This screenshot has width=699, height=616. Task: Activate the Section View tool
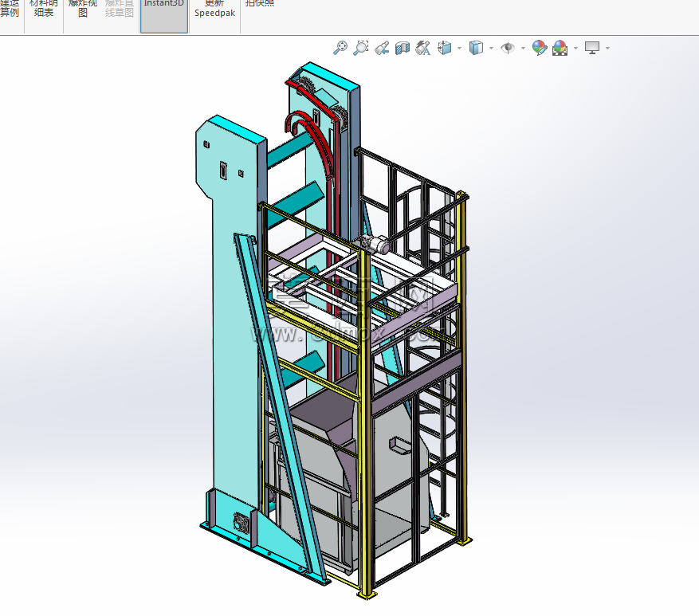click(x=402, y=48)
